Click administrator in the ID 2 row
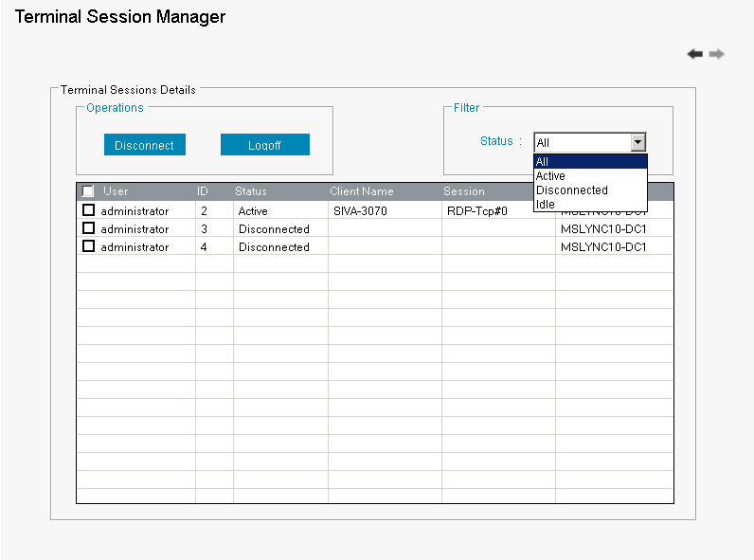Image resolution: width=754 pixels, height=560 pixels. [135, 210]
